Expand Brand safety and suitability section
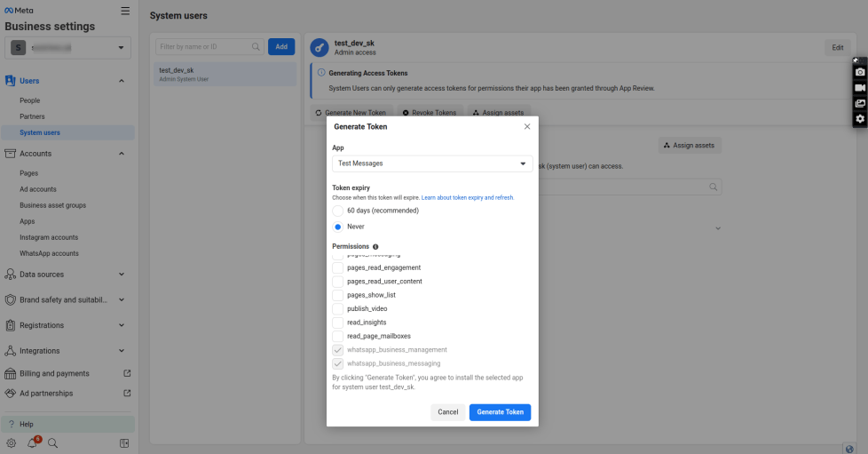 [x=122, y=300]
